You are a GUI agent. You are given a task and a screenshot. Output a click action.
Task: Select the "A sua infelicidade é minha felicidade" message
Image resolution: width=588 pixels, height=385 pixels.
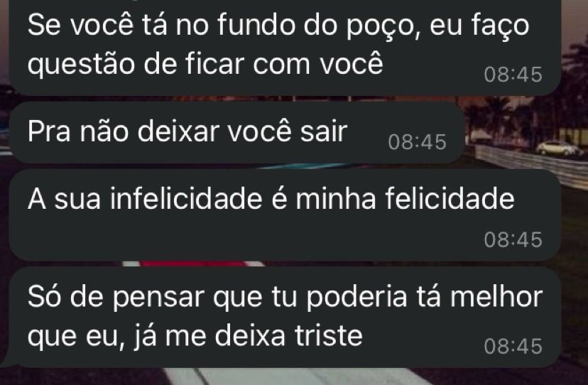[x=285, y=215]
